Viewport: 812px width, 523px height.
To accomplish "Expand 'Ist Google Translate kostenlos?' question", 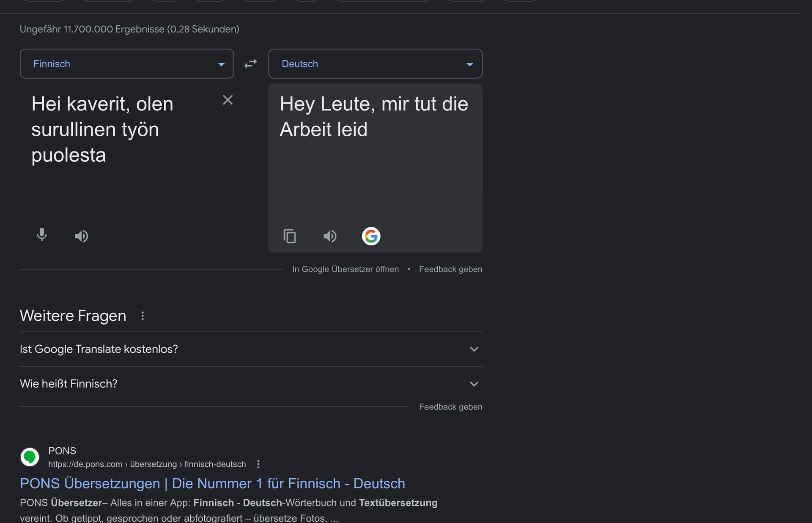I will [x=250, y=349].
